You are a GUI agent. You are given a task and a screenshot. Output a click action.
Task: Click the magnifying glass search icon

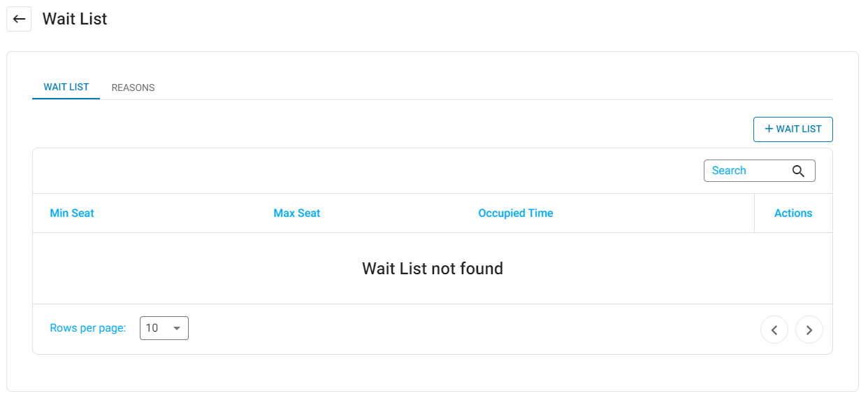click(798, 171)
